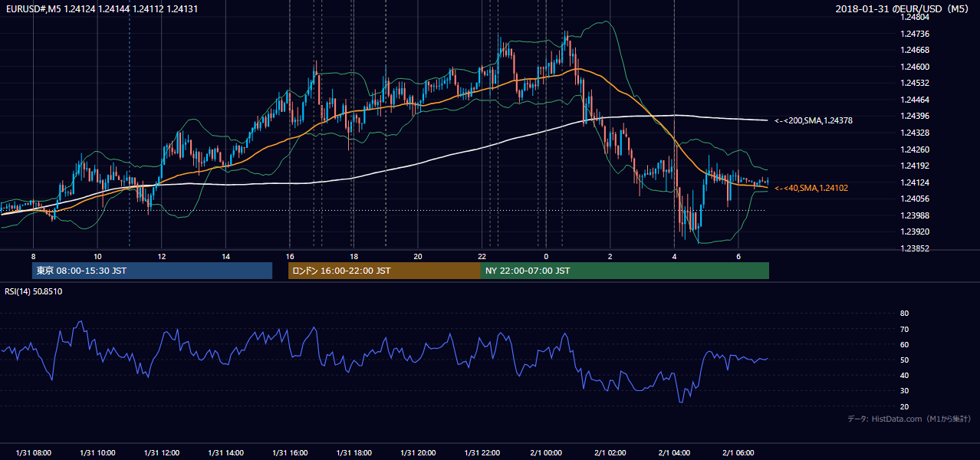Click the 2/1 06:00 time axis label
Image resolution: width=980 pixels, height=460 pixels.
(x=738, y=453)
